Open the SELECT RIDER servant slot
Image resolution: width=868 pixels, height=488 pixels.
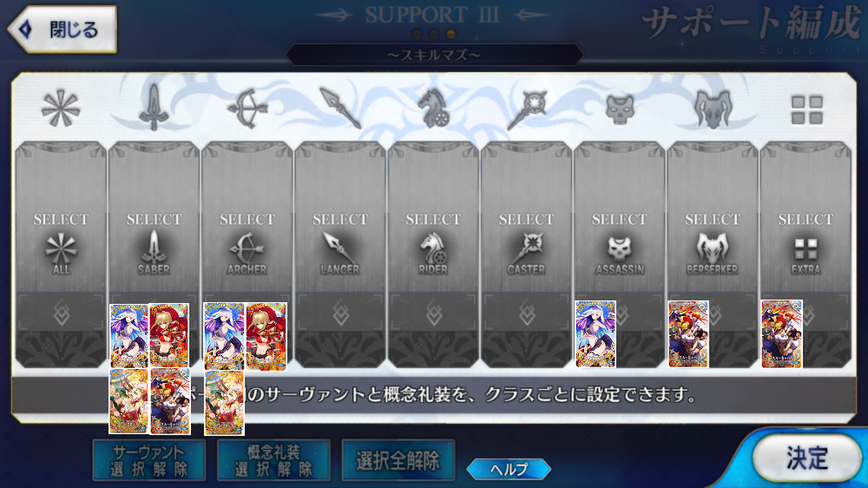click(433, 254)
